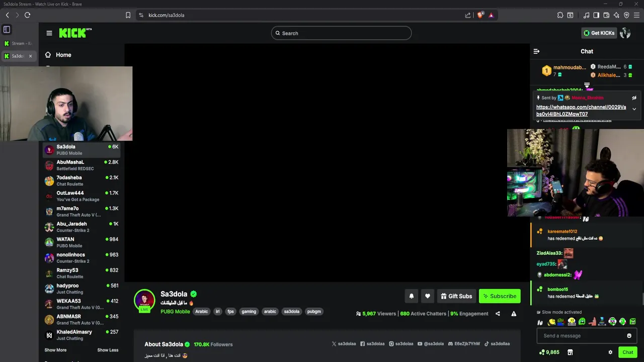Open the channel points shop icon
Screen dimensions: 644x362
[570, 352]
